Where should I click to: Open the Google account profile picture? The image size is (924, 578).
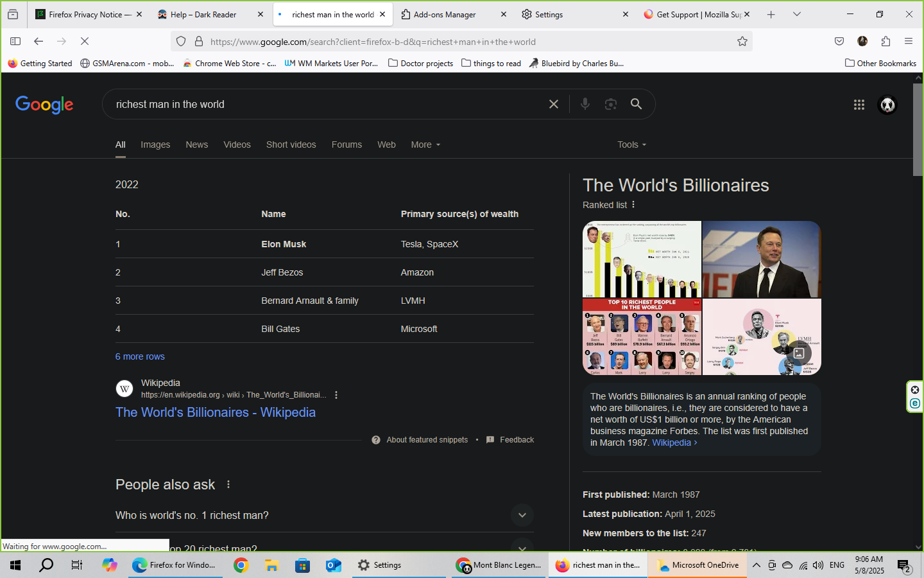pos(887,105)
